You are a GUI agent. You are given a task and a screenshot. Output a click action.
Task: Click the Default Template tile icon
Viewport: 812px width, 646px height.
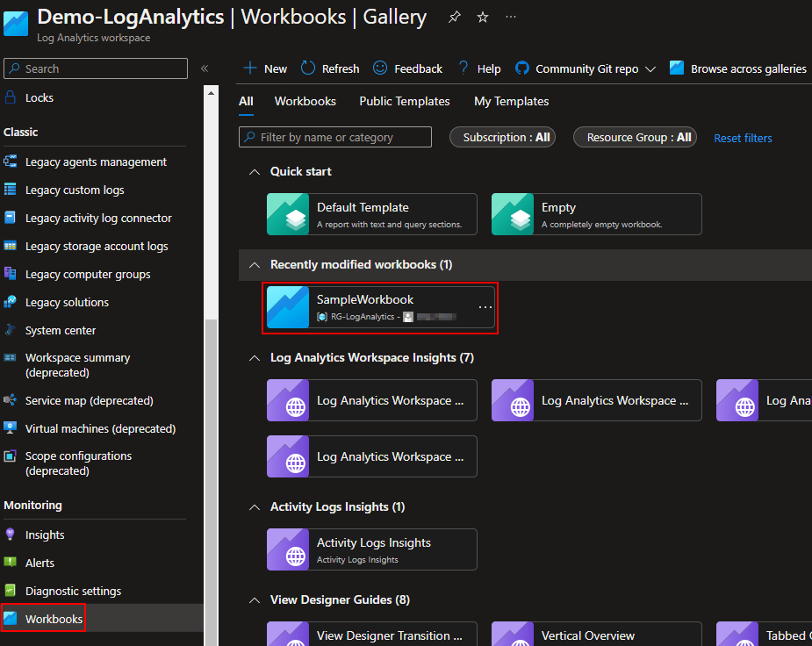click(288, 214)
